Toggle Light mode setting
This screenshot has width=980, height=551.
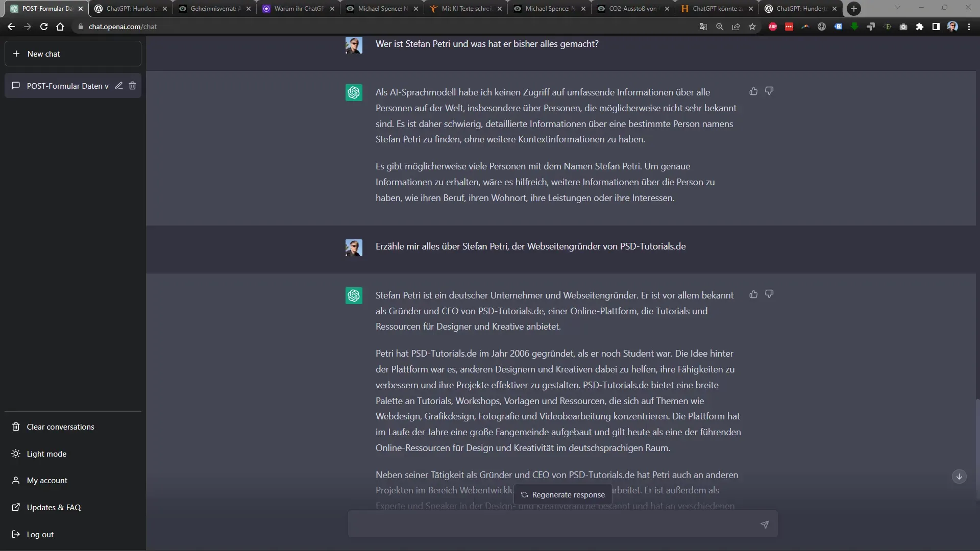coord(46,454)
